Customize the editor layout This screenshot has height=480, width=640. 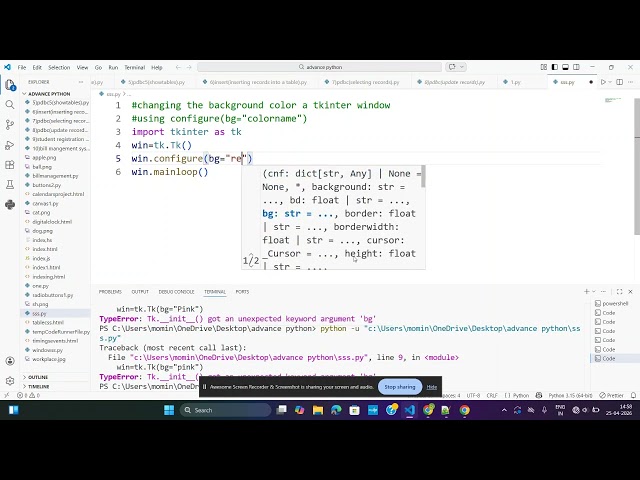[544, 67]
